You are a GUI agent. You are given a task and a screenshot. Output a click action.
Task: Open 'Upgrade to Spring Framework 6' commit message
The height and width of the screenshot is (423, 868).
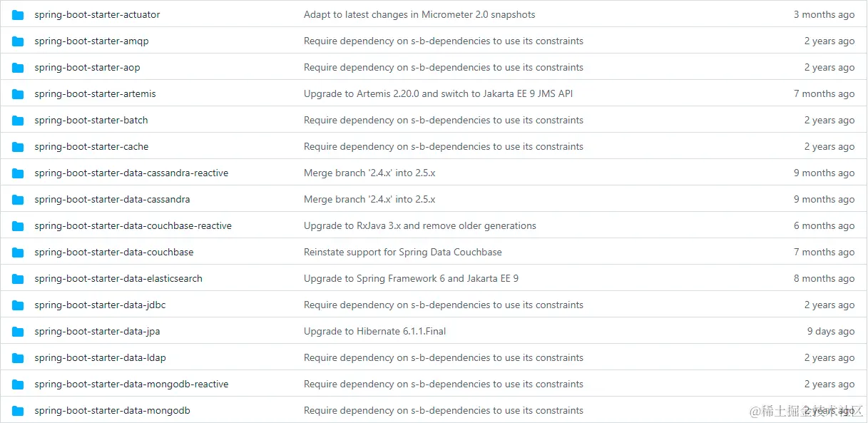[411, 279]
